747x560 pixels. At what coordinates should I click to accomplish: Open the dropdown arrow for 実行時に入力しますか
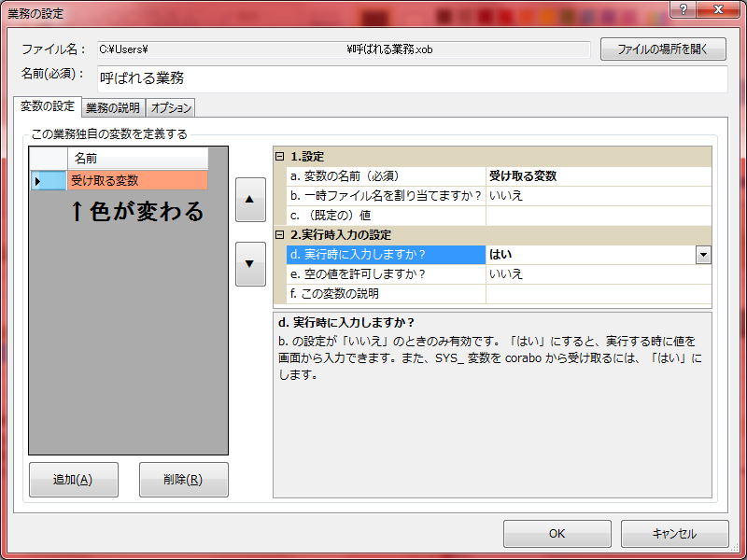click(703, 255)
